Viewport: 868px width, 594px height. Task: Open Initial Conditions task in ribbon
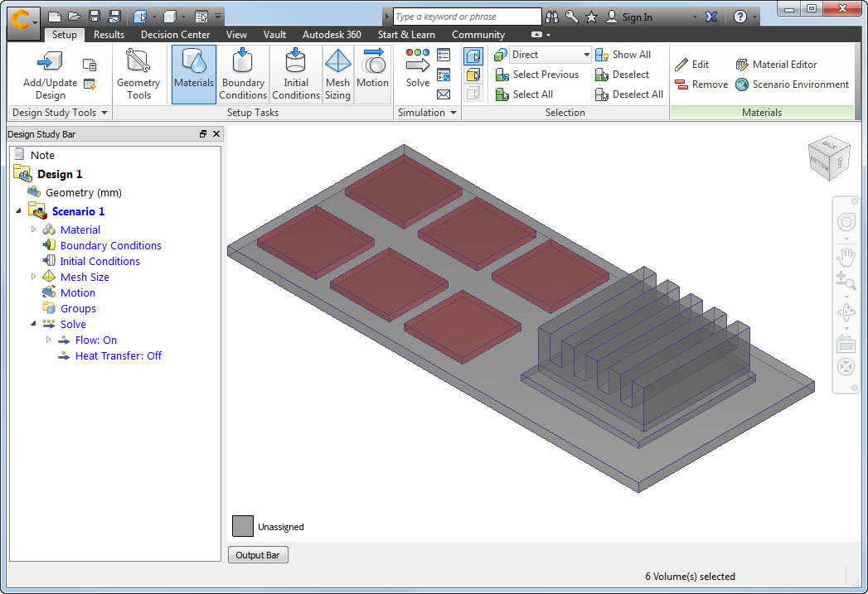pyautogui.click(x=296, y=75)
